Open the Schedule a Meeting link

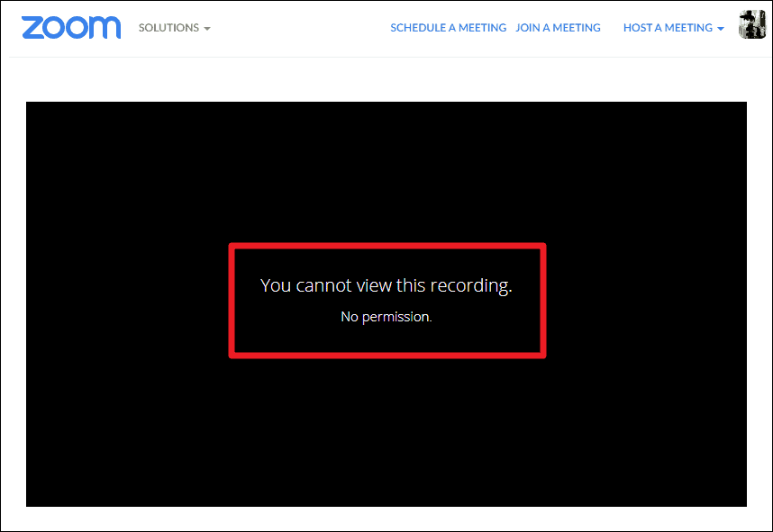(448, 28)
